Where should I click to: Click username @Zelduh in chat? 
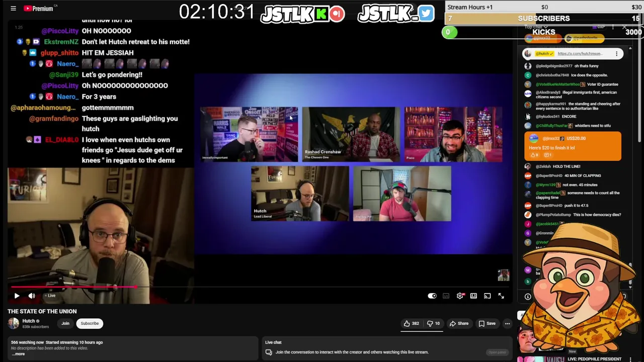coord(543,166)
